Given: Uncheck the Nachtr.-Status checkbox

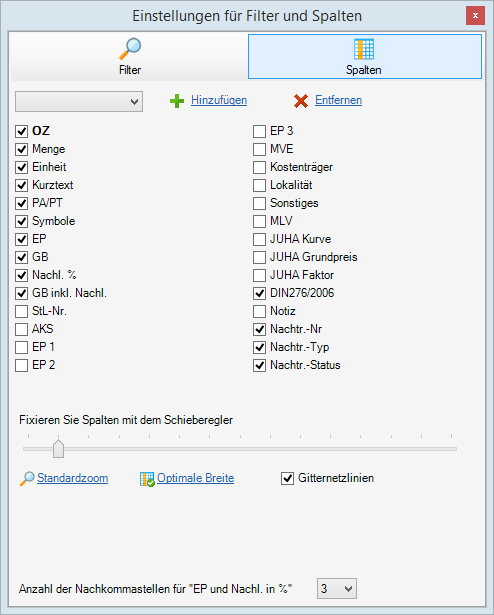Looking at the screenshot, I should coord(259,366).
